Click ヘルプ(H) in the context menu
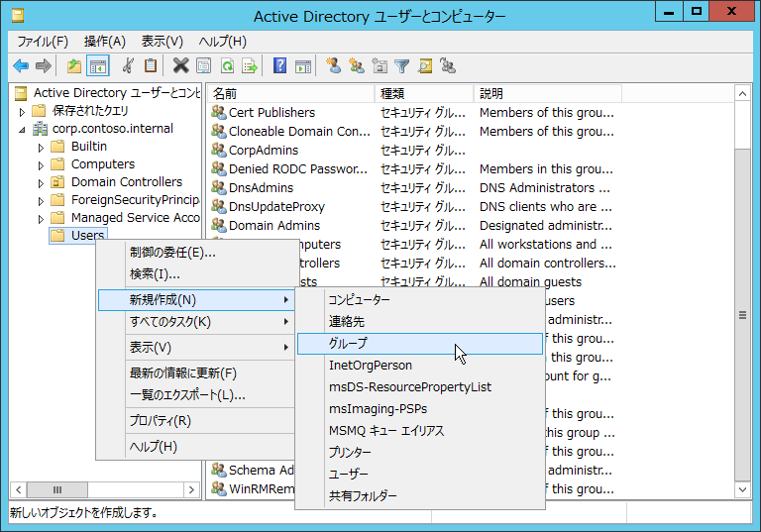Viewport: 761px width, 532px height. (x=196, y=447)
